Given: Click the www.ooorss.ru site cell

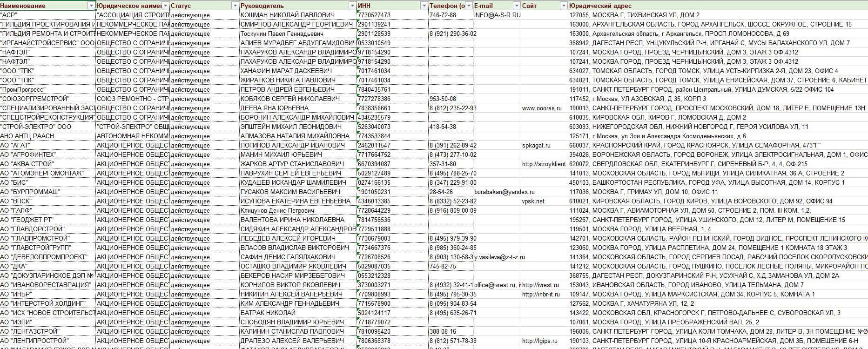Looking at the screenshot, I should click(x=544, y=108).
